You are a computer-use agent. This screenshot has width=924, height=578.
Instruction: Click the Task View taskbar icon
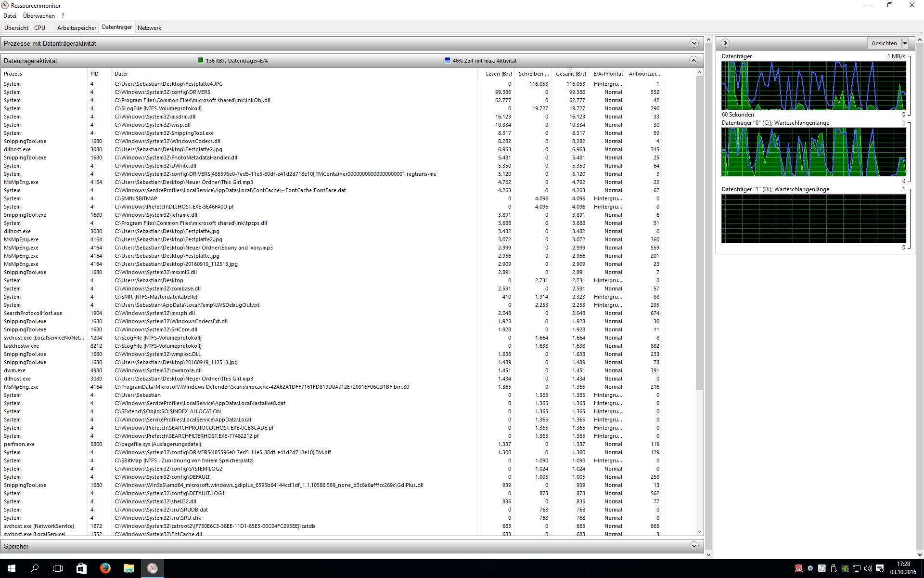(58, 568)
